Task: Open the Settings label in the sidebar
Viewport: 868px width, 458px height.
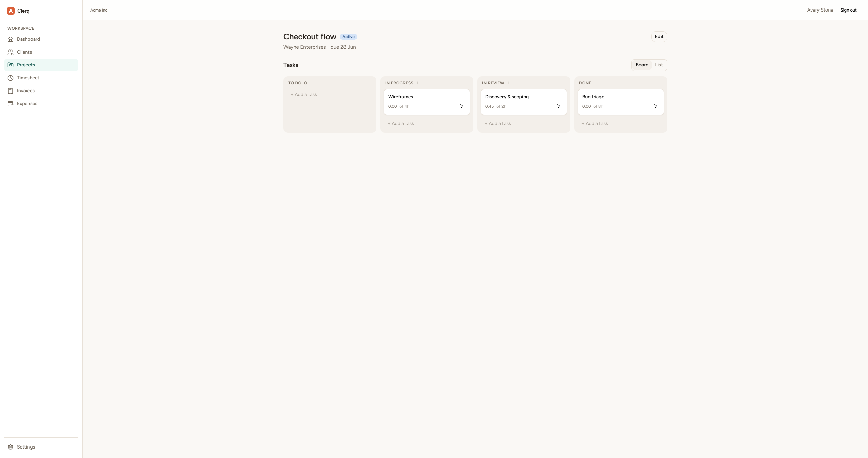Action: (26, 447)
